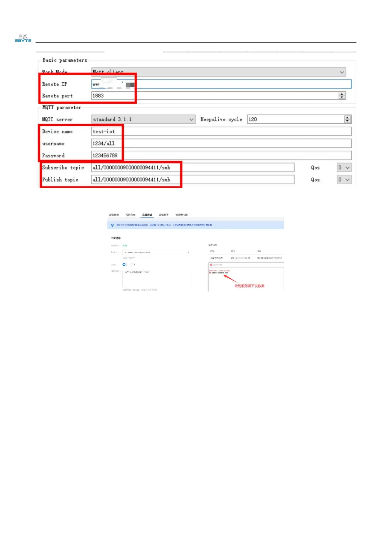
Task: Click the Remote IP input field
Action: click(221, 84)
